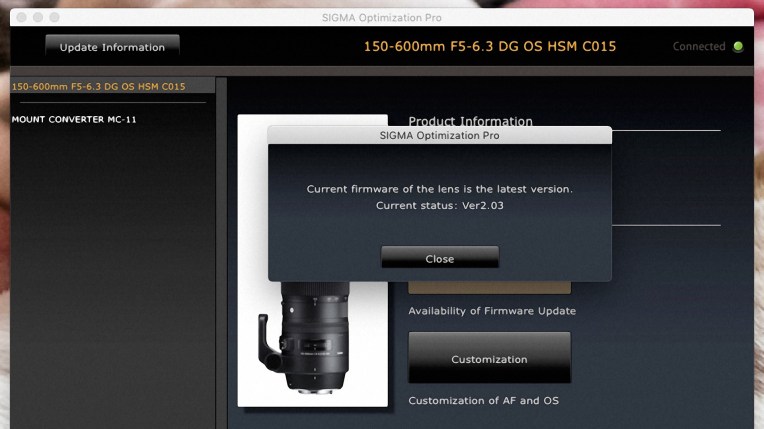
Task: Click the Product Information heading
Action: tap(470, 121)
